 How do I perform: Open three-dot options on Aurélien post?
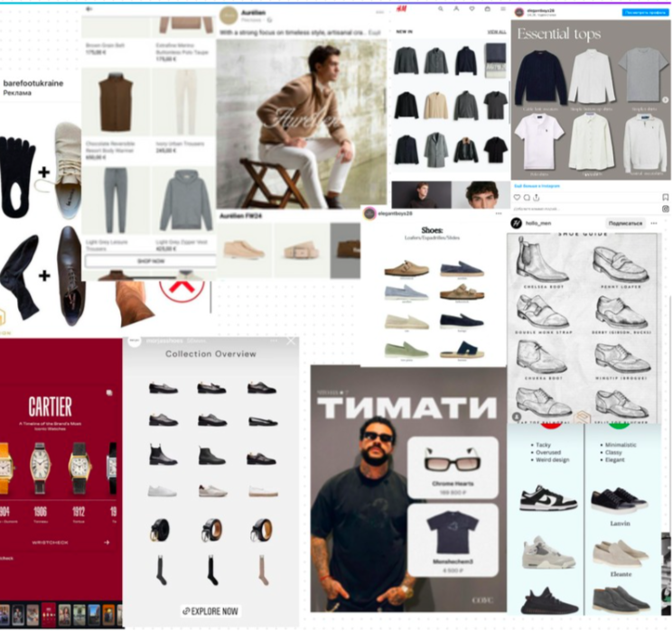[x=379, y=12]
